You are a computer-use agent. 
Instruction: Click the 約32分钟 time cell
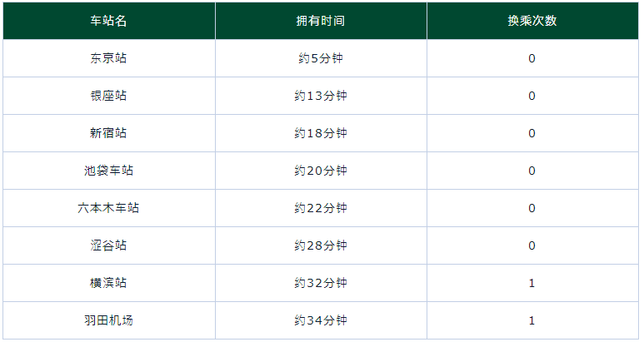(x=321, y=283)
